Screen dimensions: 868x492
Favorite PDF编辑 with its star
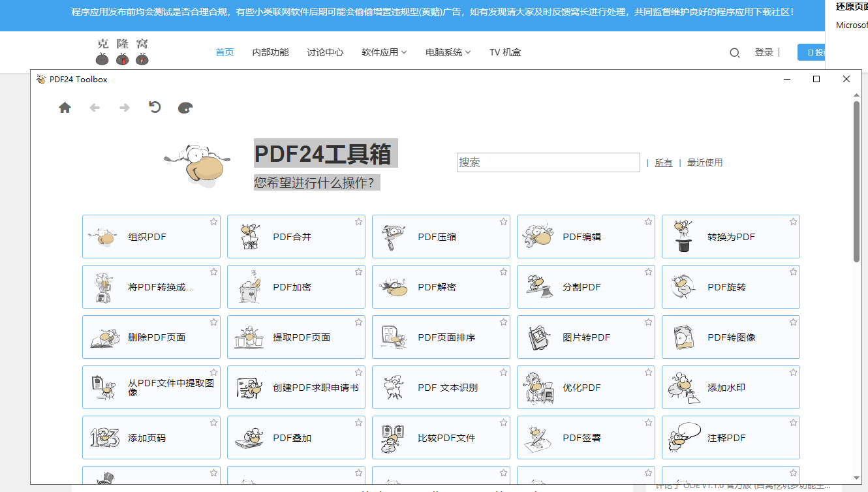click(648, 222)
